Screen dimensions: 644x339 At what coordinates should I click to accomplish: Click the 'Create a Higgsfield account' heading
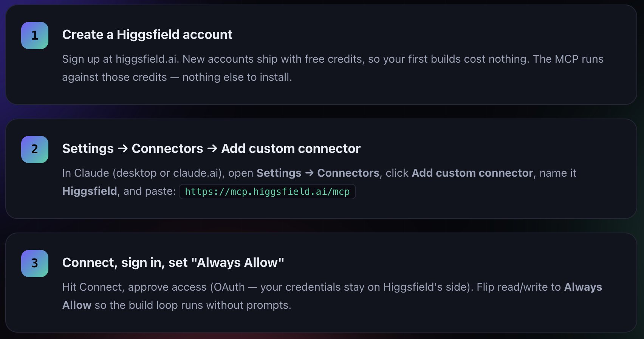click(147, 34)
